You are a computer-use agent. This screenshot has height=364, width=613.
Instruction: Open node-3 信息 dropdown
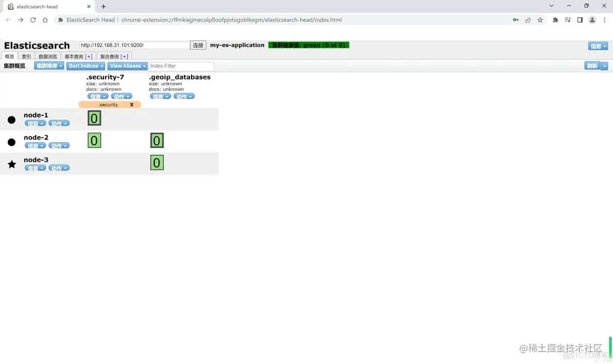click(x=35, y=168)
